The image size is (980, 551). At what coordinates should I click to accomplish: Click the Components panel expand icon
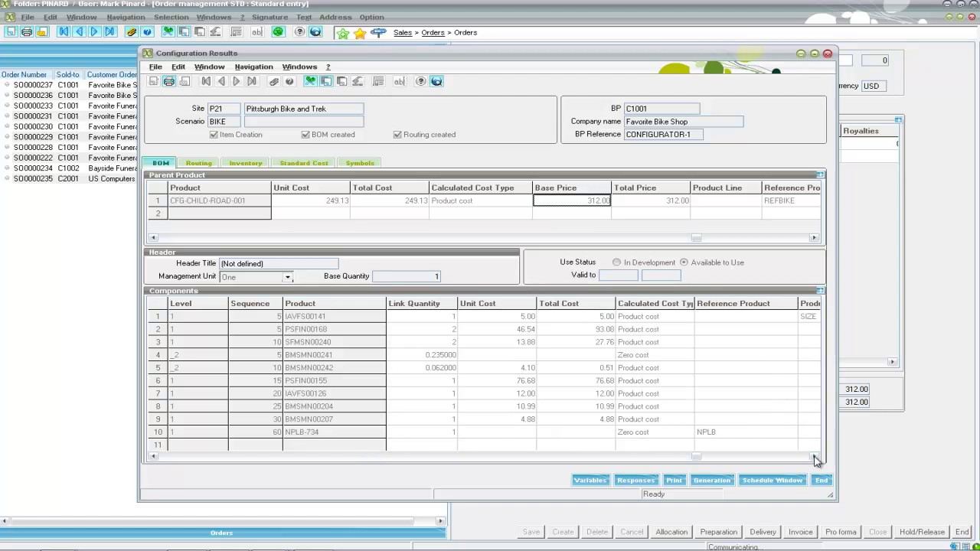coord(820,291)
